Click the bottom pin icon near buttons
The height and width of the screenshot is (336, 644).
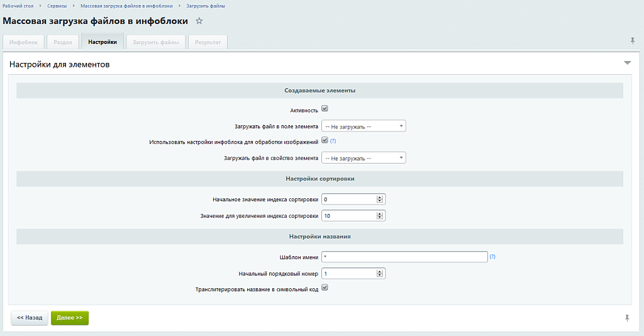626,318
